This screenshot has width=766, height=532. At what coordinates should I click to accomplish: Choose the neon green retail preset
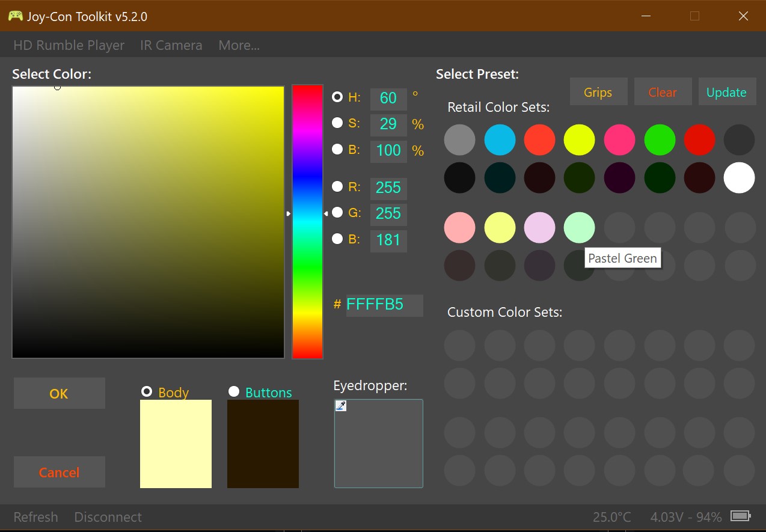coord(660,139)
